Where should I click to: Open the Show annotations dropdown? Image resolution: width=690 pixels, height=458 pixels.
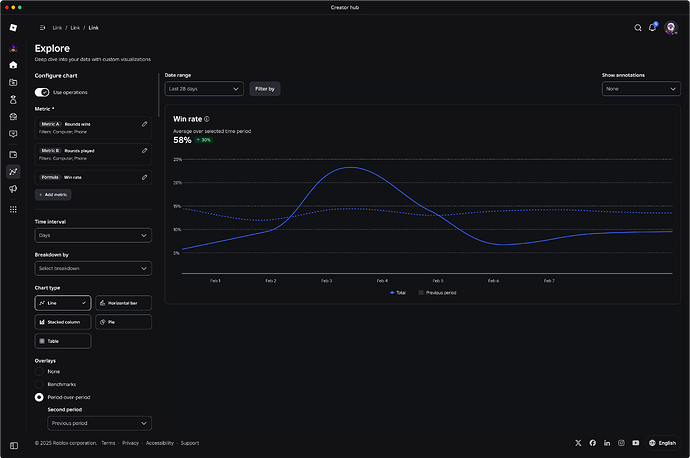point(641,89)
